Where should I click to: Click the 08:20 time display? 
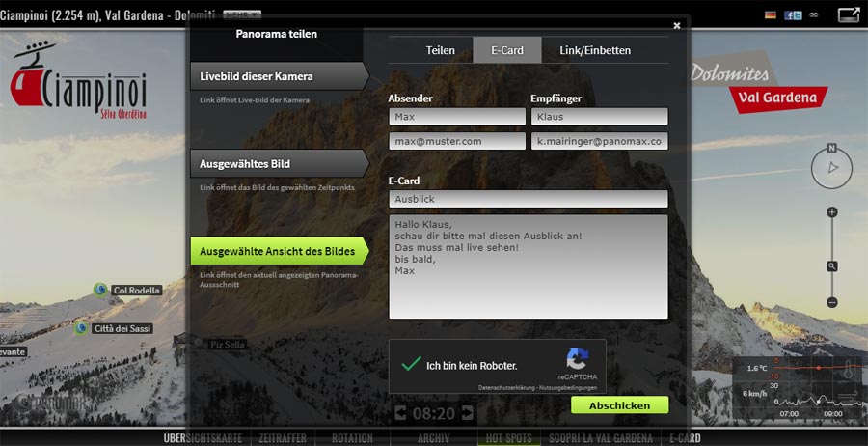[434, 413]
